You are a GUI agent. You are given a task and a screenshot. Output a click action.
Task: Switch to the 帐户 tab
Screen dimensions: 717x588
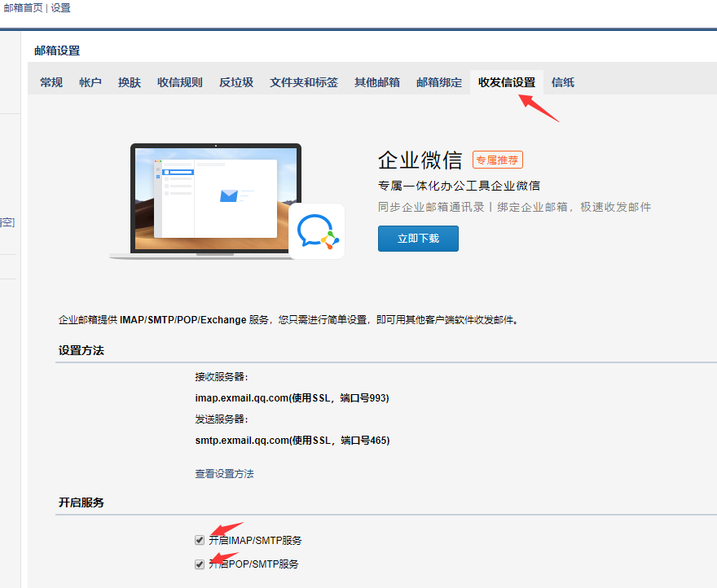pos(90,82)
